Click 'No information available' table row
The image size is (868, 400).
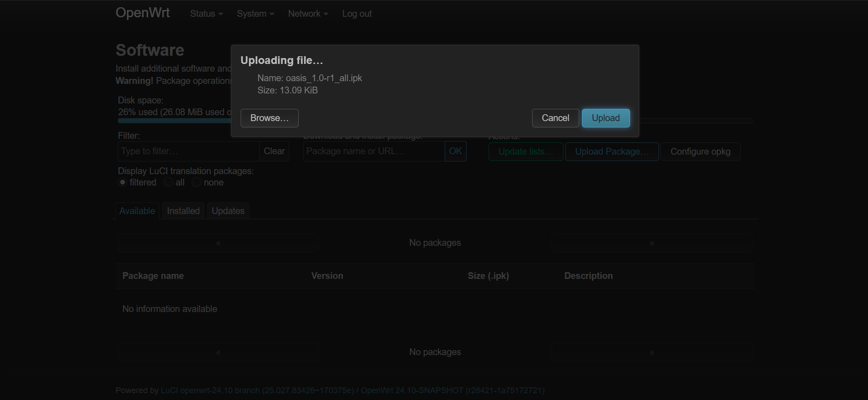pyautogui.click(x=435, y=309)
